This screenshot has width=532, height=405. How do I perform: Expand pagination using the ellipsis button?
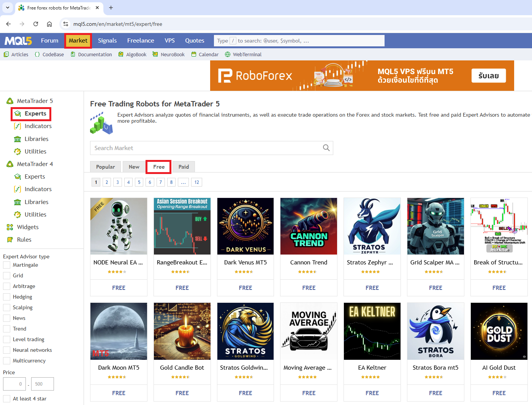coord(183,182)
